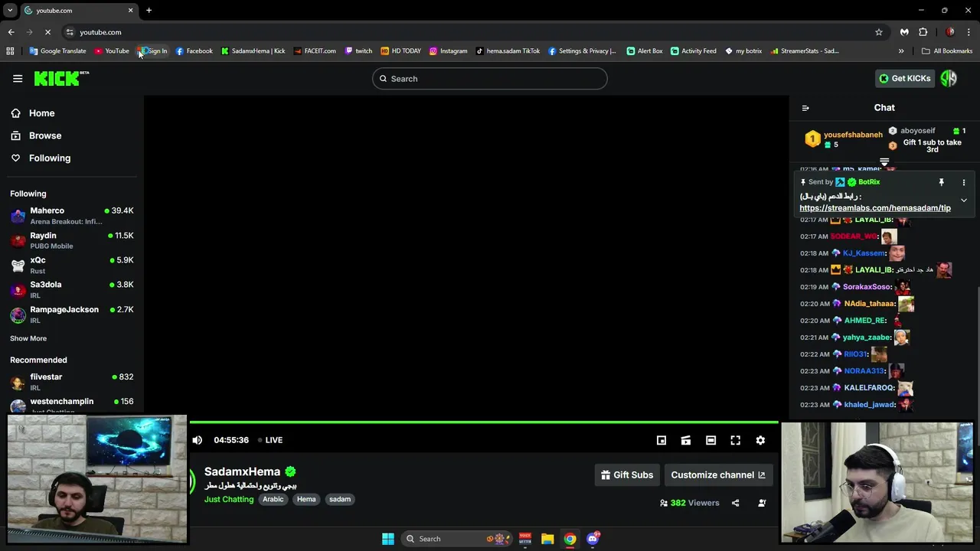Select the sadam tag
The height and width of the screenshot is (551, 980).
(340, 499)
